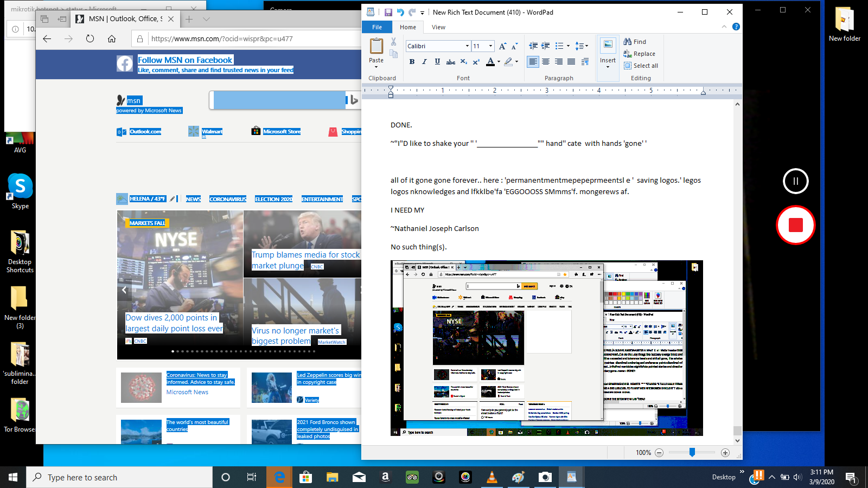Increase paragraph indent
Image resolution: width=868 pixels, height=488 pixels.
click(546, 46)
